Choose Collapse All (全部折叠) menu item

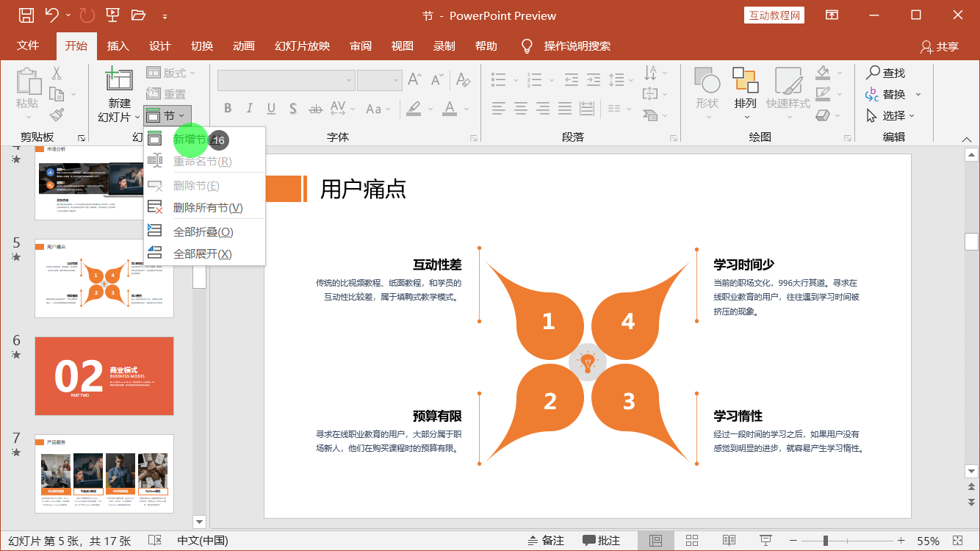coord(204,231)
